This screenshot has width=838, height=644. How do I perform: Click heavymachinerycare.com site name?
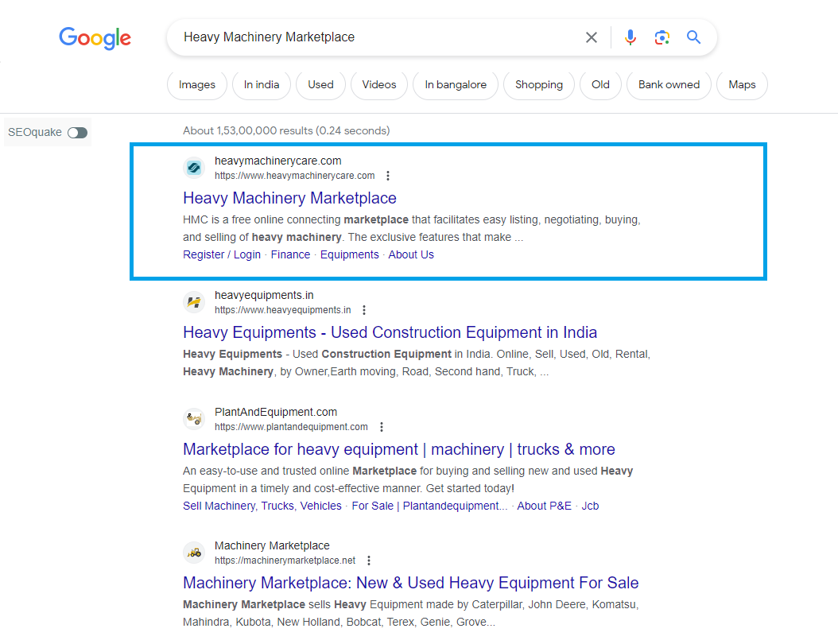tap(278, 161)
